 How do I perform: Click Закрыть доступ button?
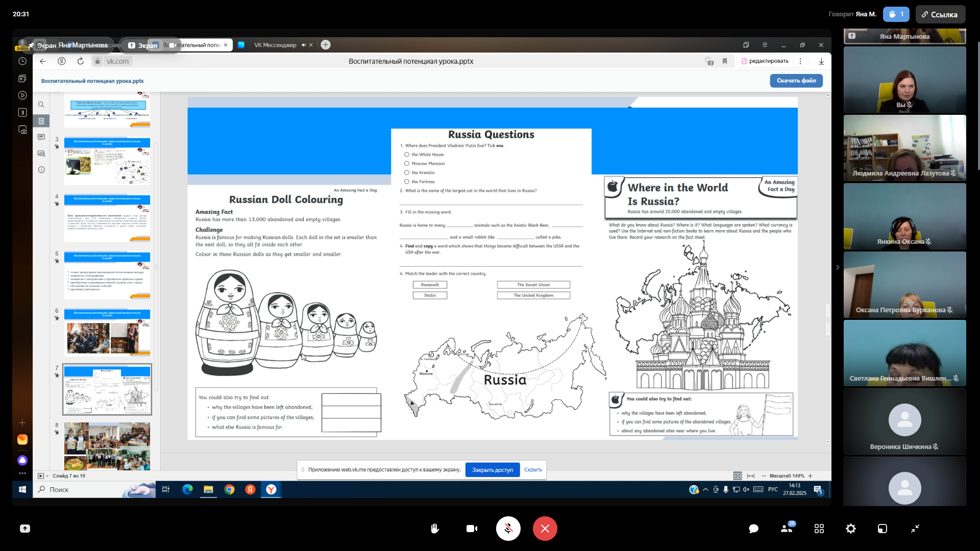[493, 470]
